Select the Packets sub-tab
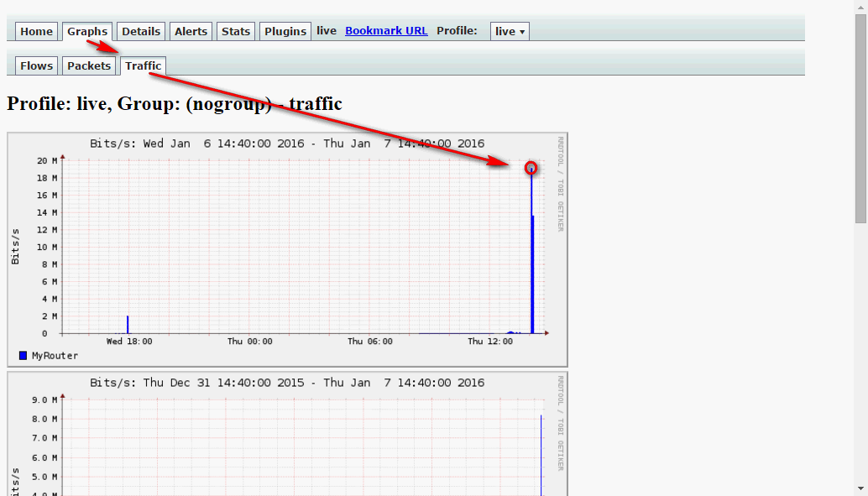Image resolution: width=868 pixels, height=496 pixels. [x=89, y=65]
